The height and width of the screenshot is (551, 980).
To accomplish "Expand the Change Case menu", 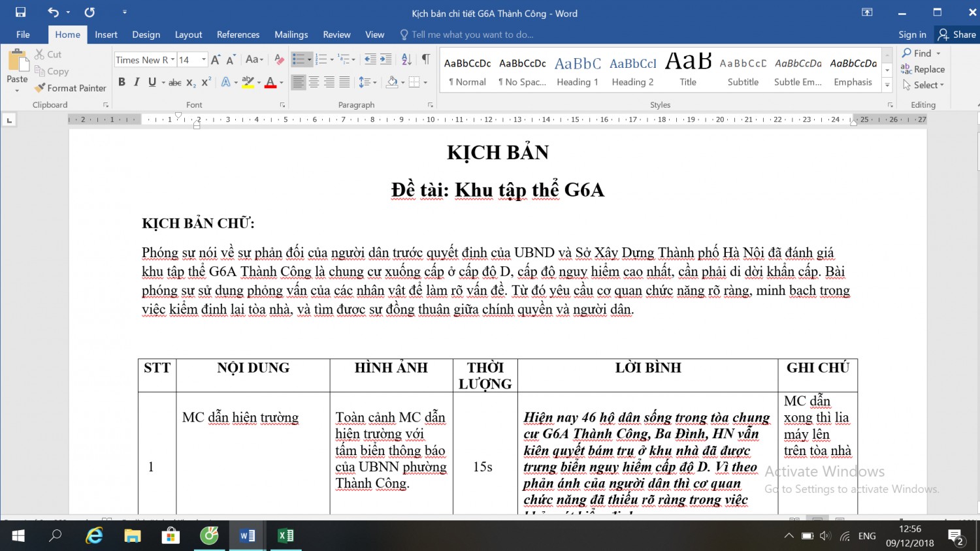I will (x=255, y=60).
